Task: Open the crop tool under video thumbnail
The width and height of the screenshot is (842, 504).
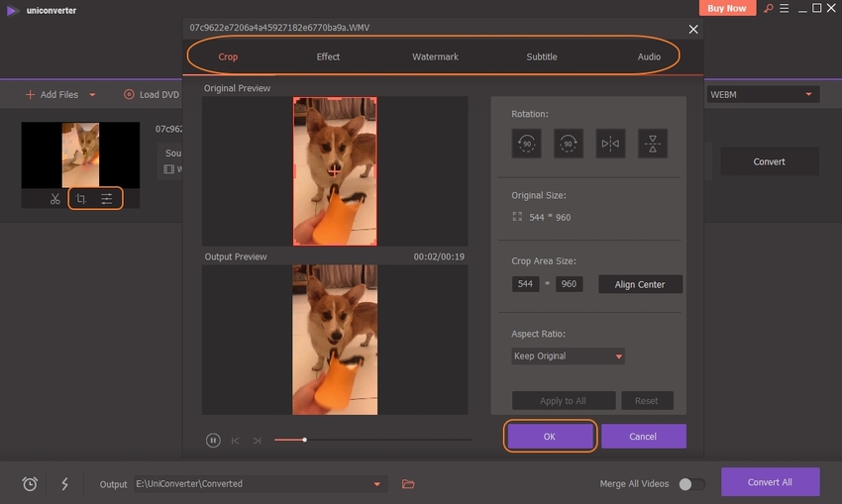Action: (x=81, y=199)
